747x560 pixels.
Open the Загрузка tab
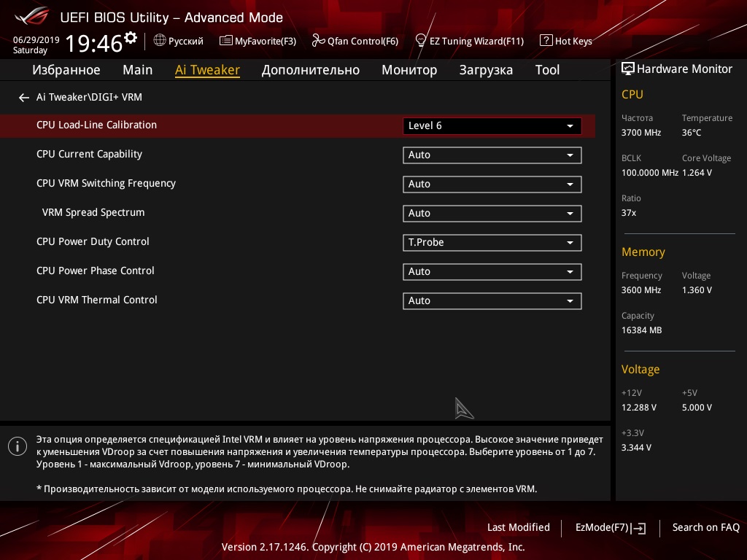(x=486, y=70)
